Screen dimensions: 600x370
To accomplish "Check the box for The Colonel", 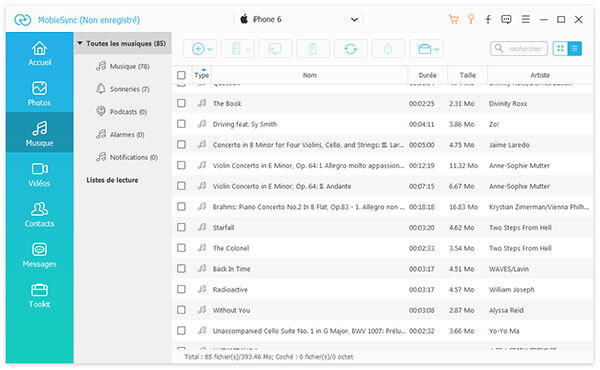I will coord(181,248).
